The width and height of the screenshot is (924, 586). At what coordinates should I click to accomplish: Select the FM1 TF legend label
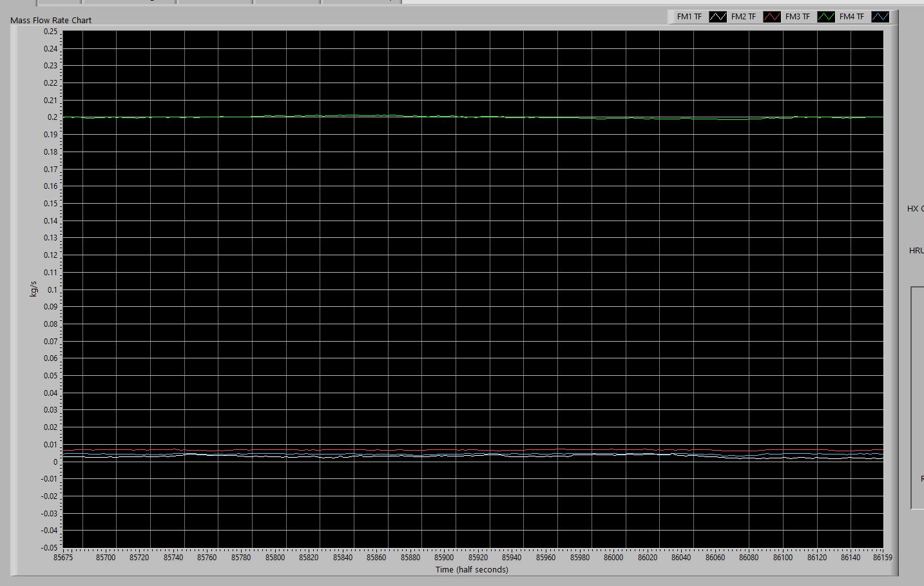(x=689, y=17)
